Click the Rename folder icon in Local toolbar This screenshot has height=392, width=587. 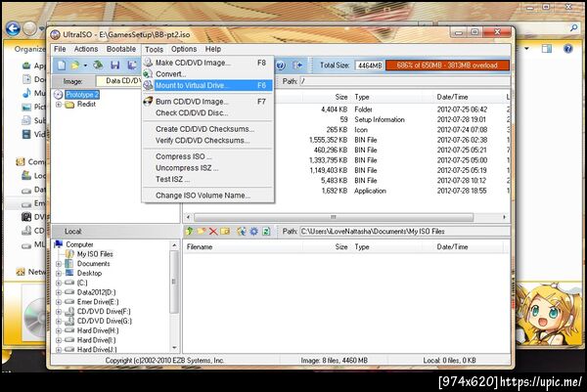pyautogui.click(x=225, y=231)
